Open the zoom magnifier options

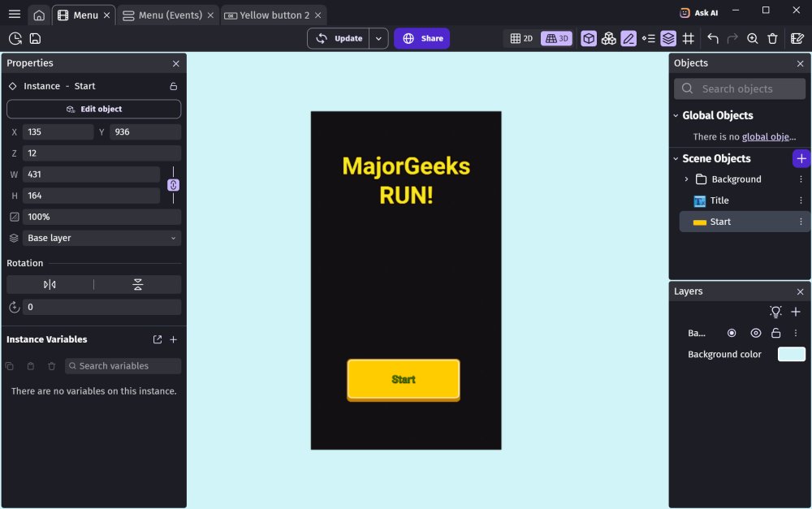click(x=753, y=38)
